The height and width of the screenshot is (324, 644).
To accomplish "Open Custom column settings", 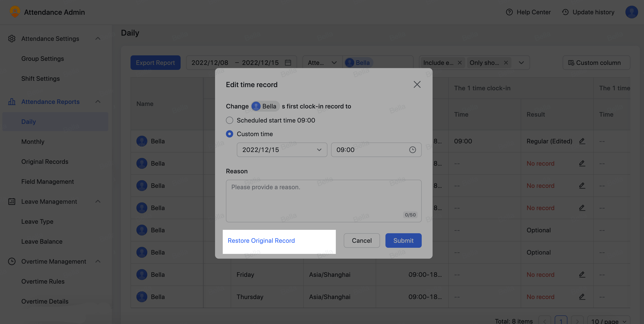I will point(596,63).
